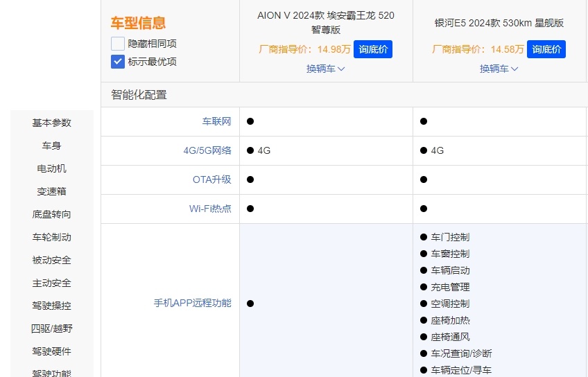Select 车身 in the sidebar
This screenshot has width=588, height=377.
pos(52,146)
